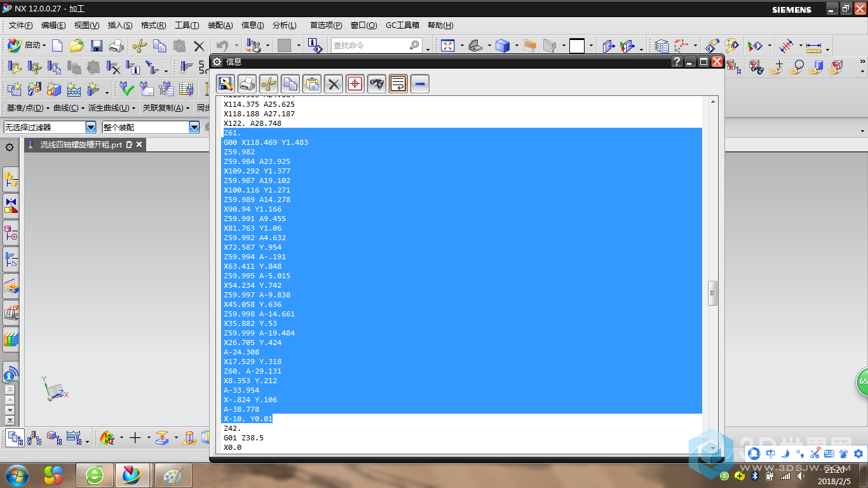Click the Paste clipboard icon in Information window

click(312, 83)
